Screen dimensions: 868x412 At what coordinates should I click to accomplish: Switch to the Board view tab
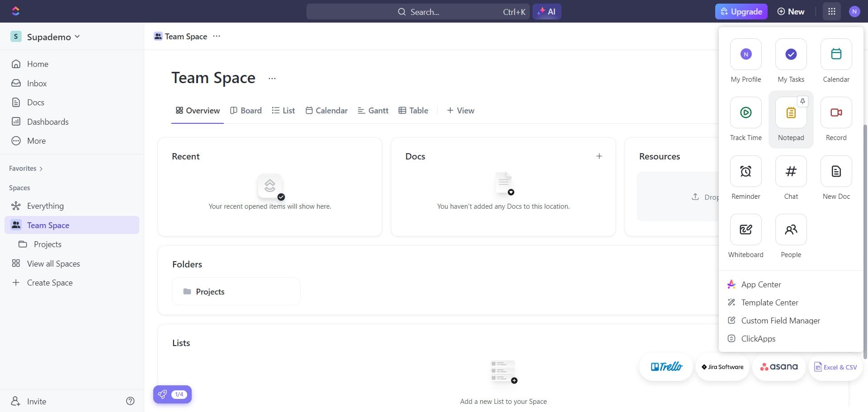tap(246, 111)
